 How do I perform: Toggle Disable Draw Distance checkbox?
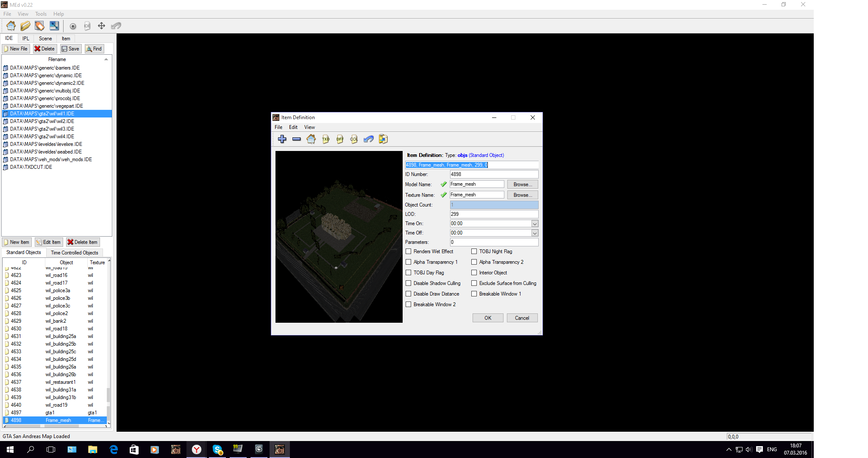(409, 294)
